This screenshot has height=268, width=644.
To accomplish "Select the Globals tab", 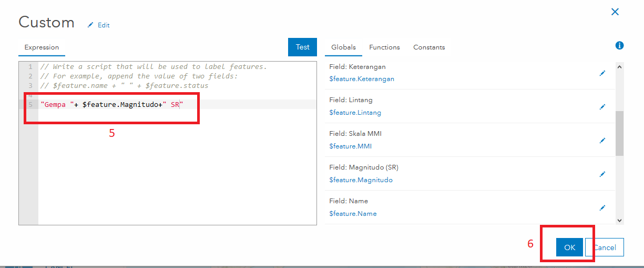I will tap(343, 47).
